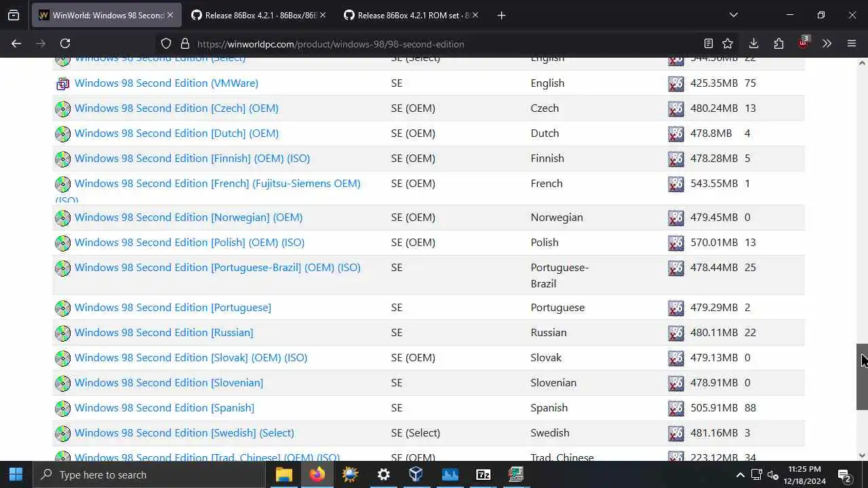Click the SE (Select) version in Swedish row

point(416,432)
